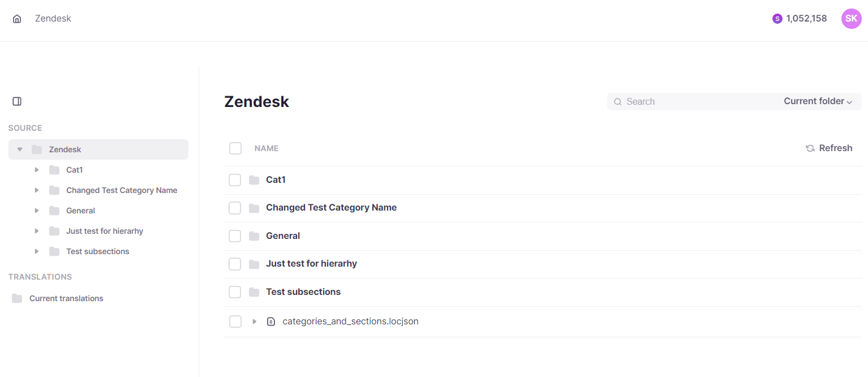Open Changed Test Category Name in the list
This screenshot has width=868, height=377.
pyautogui.click(x=331, y=208)
